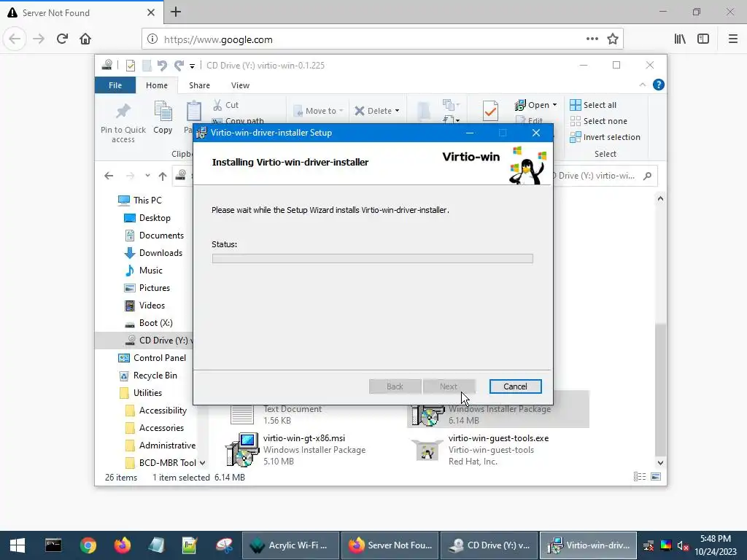Open a new Firefox tab
The width and height of the screenshot is (747, 560).
click(176, 12)
